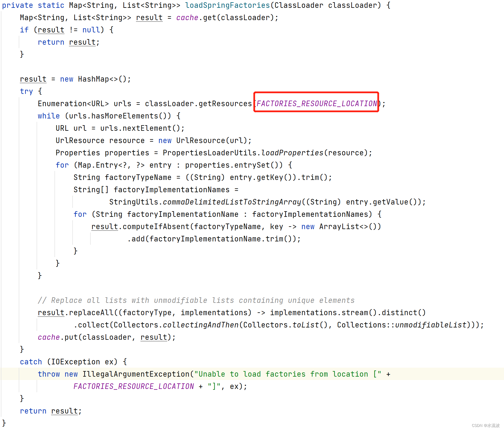Click "return result;" on the last statement line
Screen dimensions: 504x430
(x=51, y=411)
